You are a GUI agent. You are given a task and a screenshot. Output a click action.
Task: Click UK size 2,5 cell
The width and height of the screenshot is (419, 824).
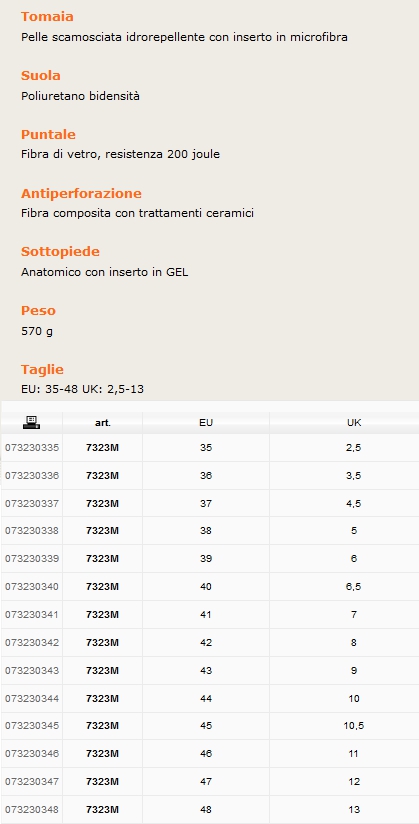coord(354,448)
